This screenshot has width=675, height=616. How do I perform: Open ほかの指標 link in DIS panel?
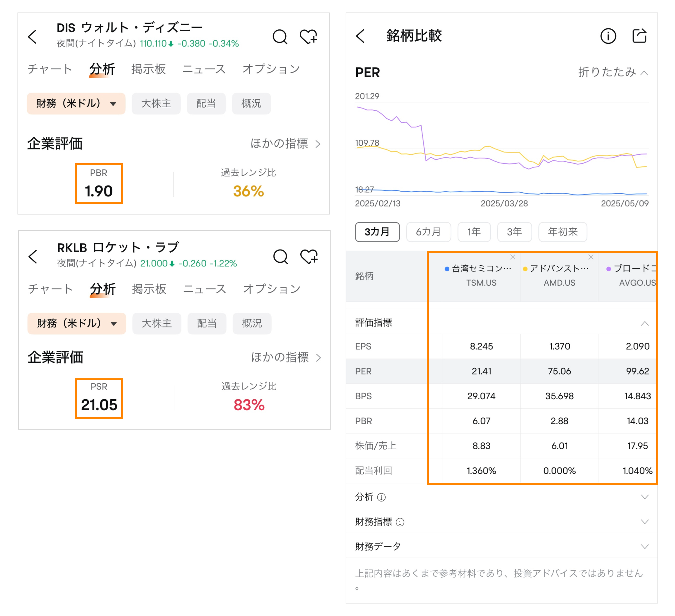[x=285, y=144]
